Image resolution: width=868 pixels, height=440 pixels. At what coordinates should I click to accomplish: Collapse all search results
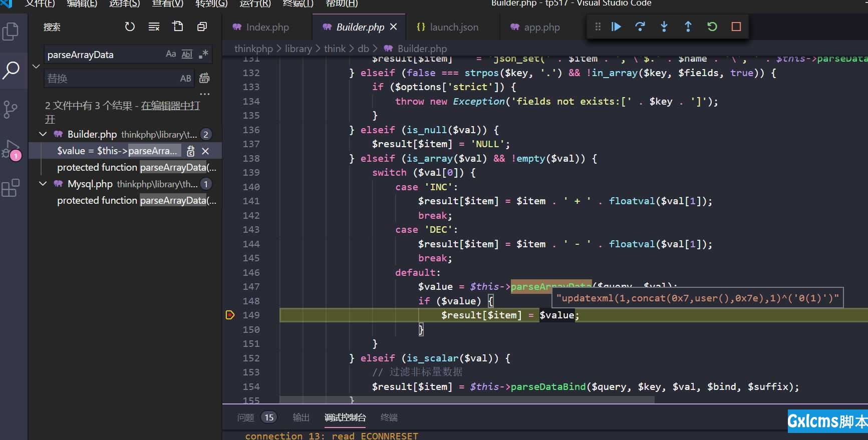(x=202, y=27)
